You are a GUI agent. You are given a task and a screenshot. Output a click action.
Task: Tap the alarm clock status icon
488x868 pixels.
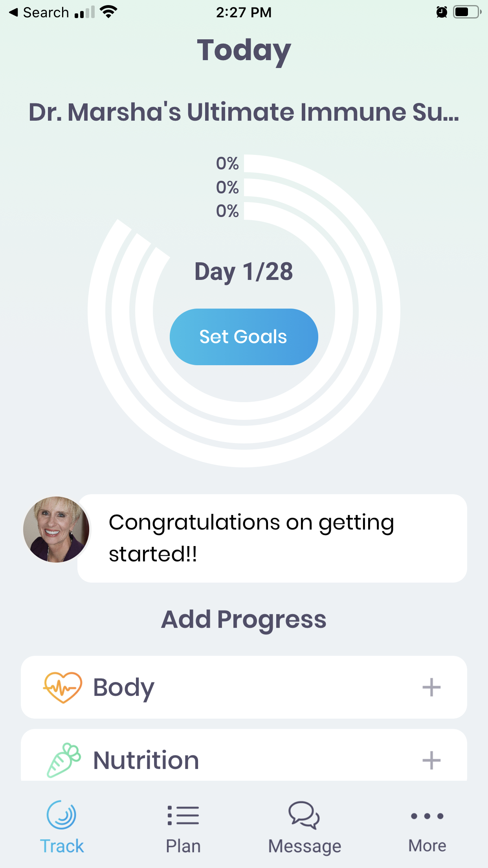click(x=442, y=12)
